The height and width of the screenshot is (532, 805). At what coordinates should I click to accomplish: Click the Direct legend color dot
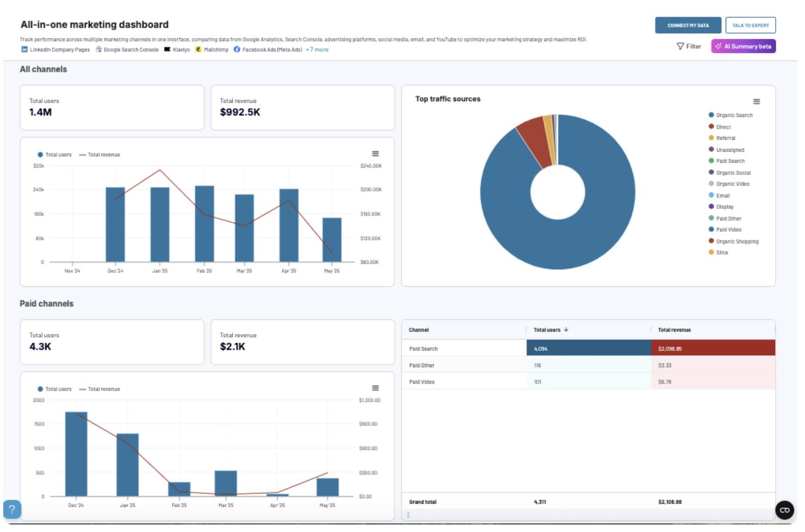click(711, 127)
